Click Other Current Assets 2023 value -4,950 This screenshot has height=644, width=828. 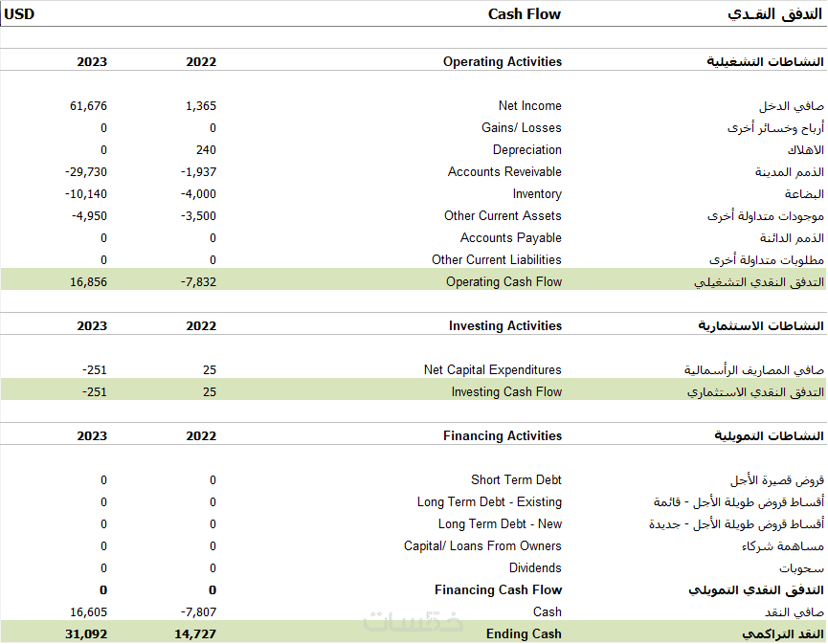(x=89, y=216)
